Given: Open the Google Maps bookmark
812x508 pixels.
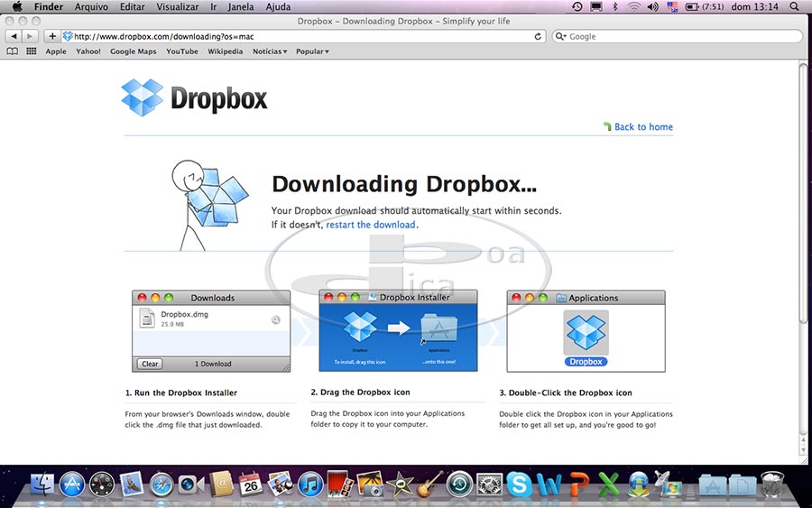Looking at the screenshot, I should click(x=134, y=51).
